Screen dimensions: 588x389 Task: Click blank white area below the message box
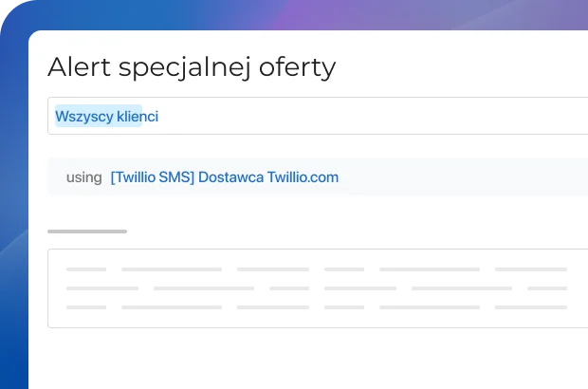tap(285, 359)
